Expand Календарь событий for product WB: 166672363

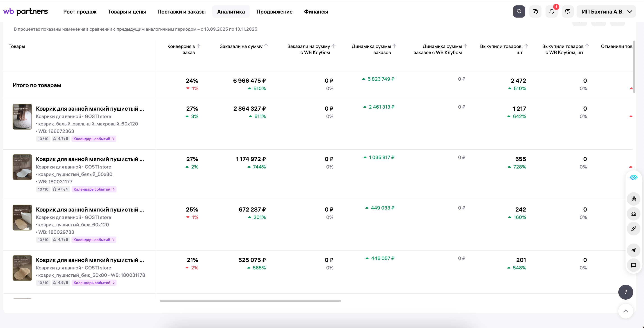click(x=94, y=139)
